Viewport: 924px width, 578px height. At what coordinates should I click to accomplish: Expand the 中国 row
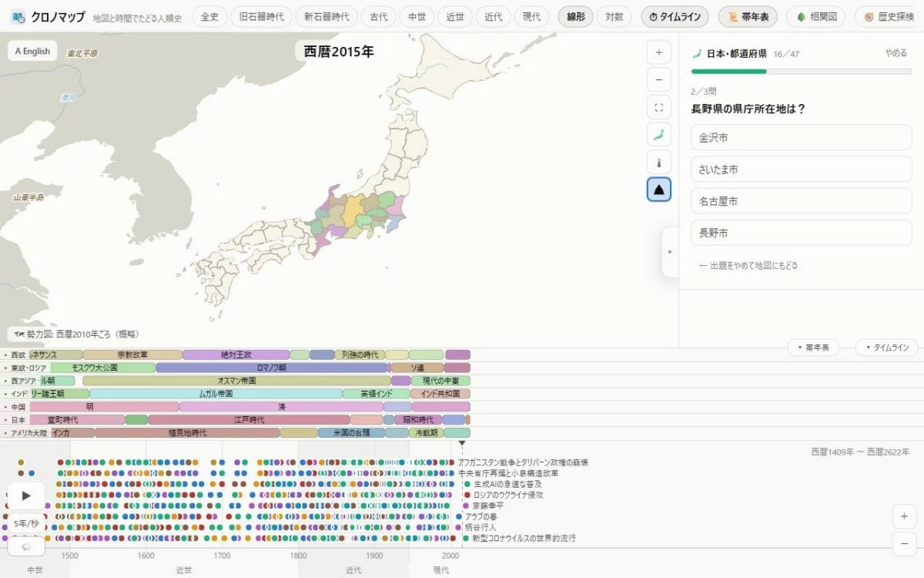click(15, 407)
